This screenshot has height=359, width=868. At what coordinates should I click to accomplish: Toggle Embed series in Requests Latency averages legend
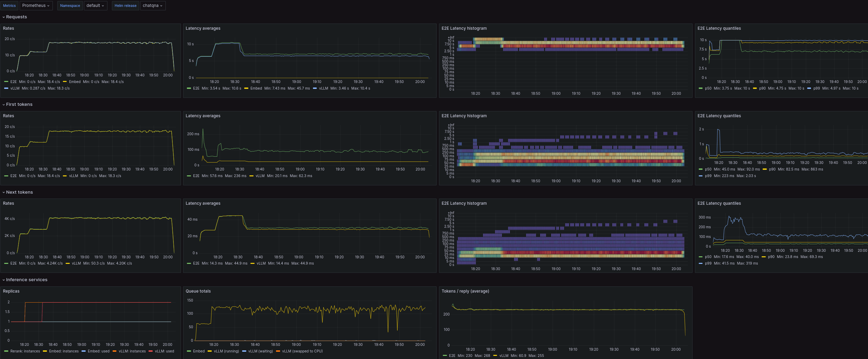pos(256,89)
